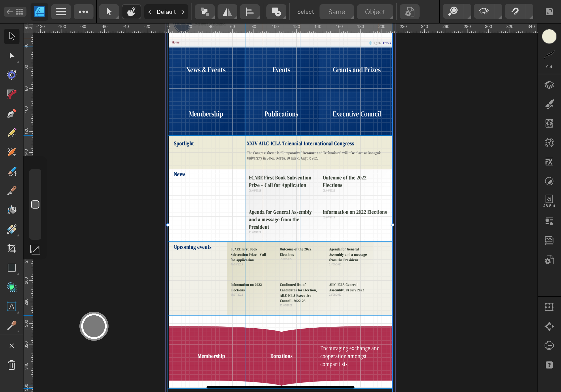Select the Rectangle shape tool
Image resolution: width=561 pixels, height=392 pixels.
12,268
